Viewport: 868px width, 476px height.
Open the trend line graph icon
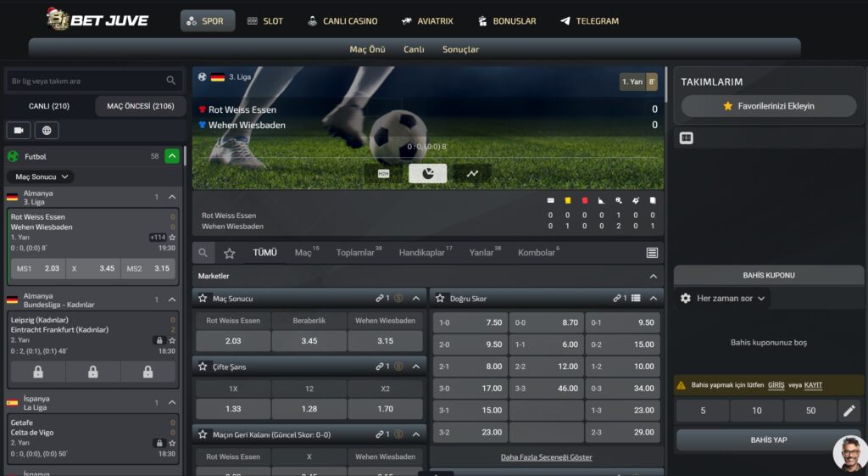click(x=472, y=173)
